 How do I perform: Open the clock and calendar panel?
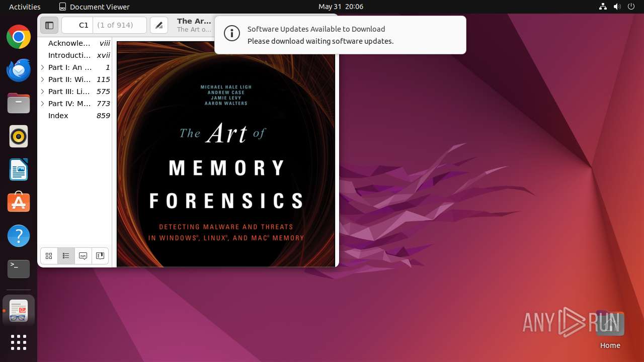click(341, 7)
